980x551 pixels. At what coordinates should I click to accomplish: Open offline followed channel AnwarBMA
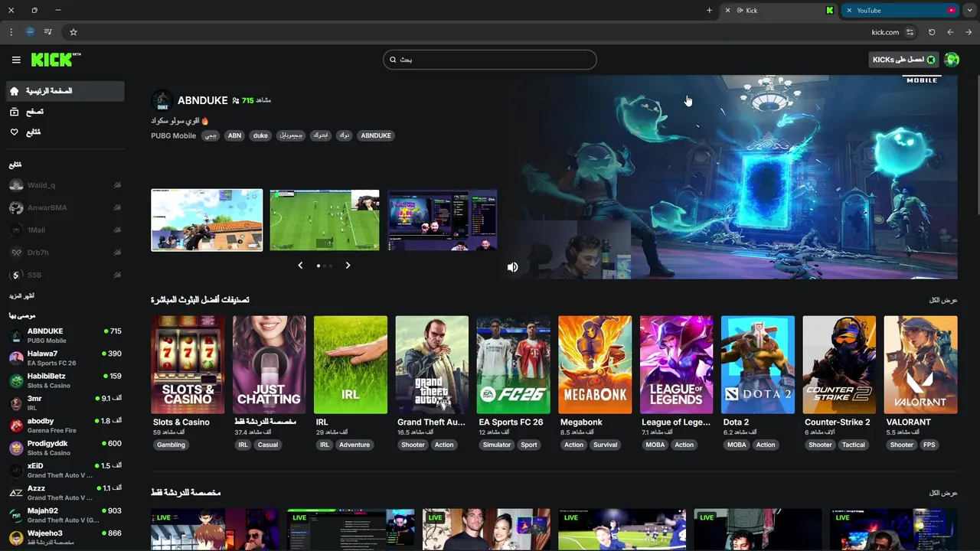[65, 207]
